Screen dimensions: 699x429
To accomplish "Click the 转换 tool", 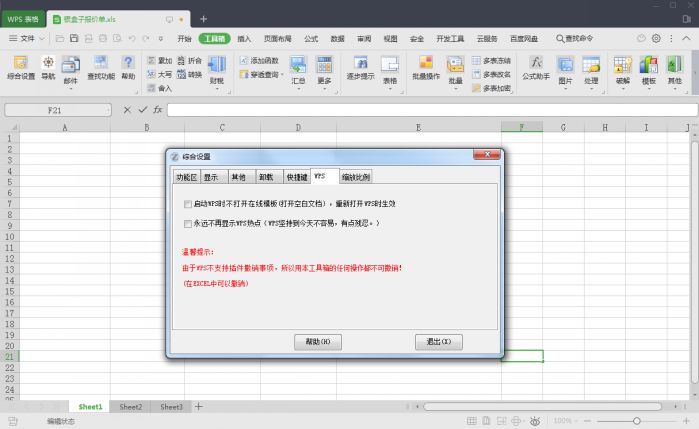I will (x=189, y=74).
